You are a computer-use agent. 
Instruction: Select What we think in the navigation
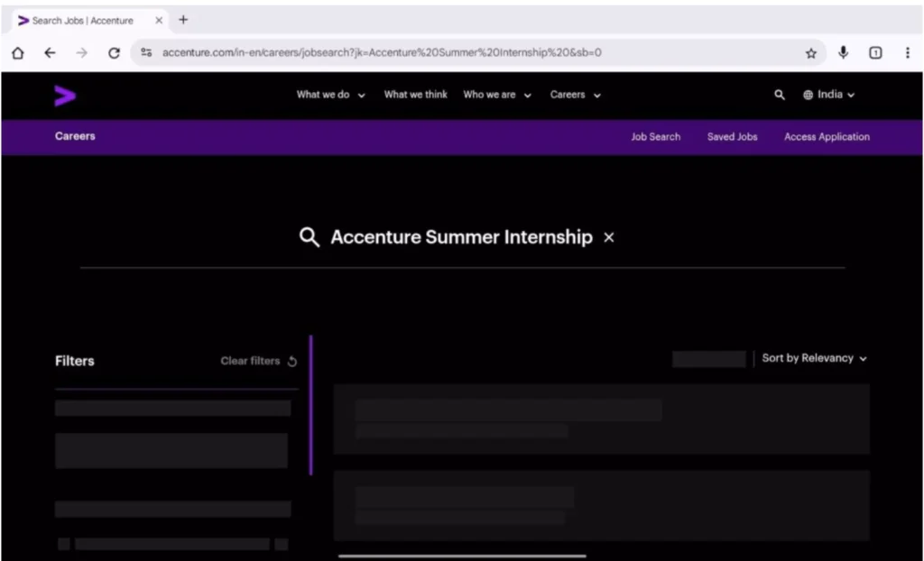tap(415, 94)
